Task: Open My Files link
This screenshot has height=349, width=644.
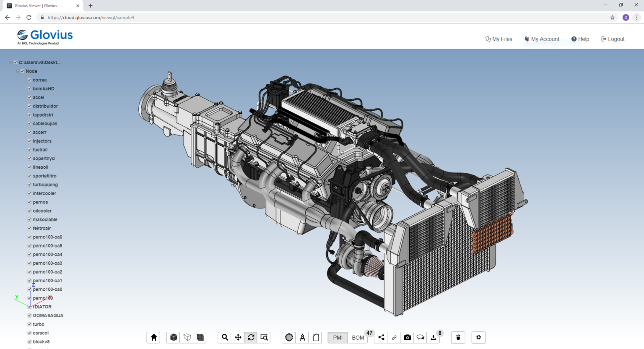Action: coord(499,39)
